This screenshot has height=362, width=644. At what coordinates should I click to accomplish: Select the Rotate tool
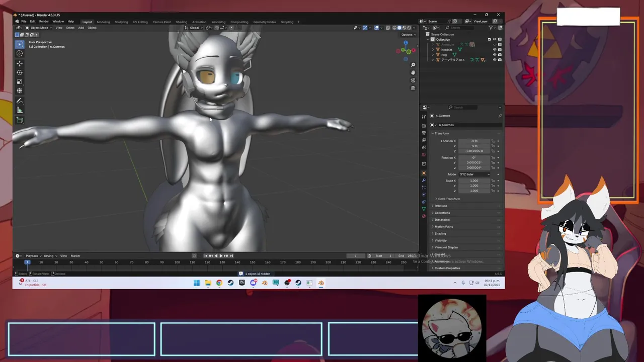(20, 72)
